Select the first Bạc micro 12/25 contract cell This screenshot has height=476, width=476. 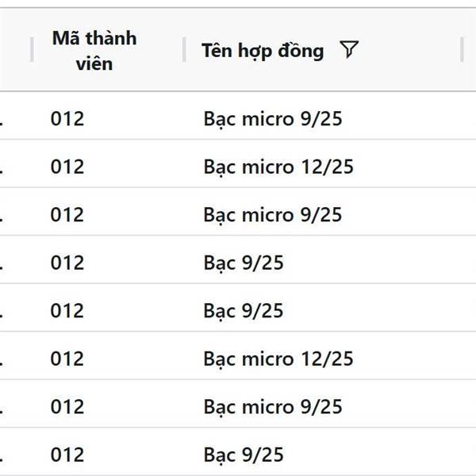point(278,167)
